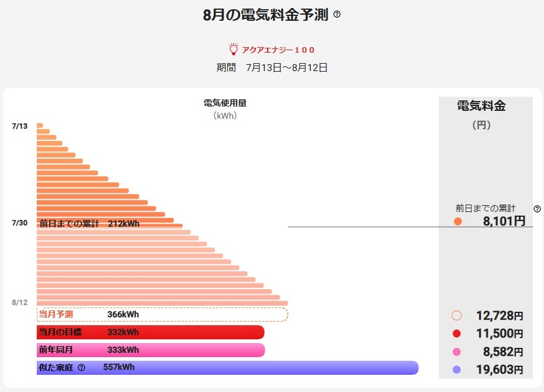The image size is (544, 392).
Task: Click the 7/30 date marker
Action: click(20, 222)
